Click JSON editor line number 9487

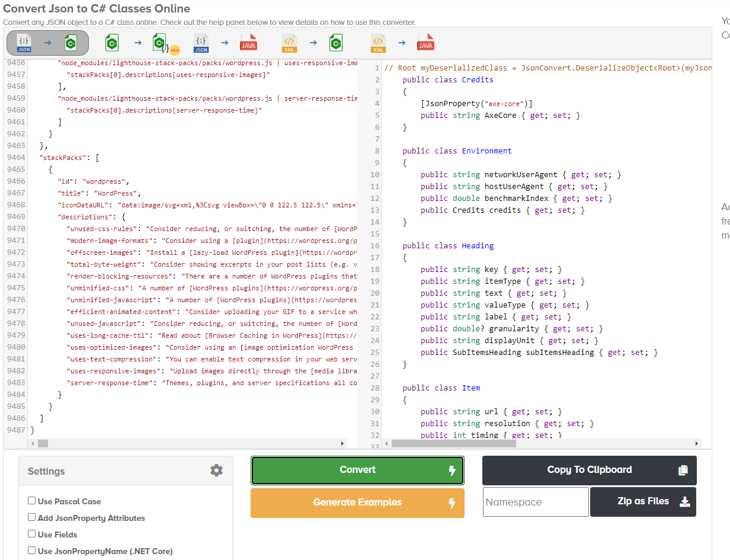tap(15, 430)
